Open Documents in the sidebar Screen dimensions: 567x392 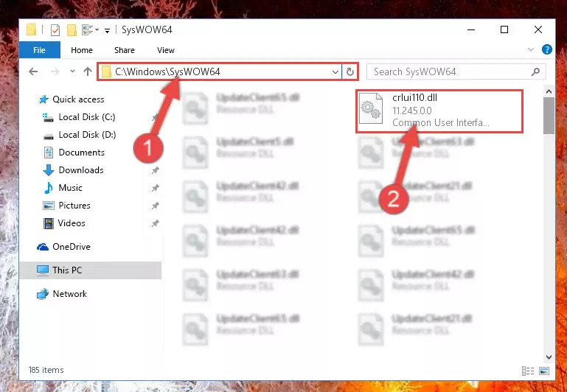81,153
